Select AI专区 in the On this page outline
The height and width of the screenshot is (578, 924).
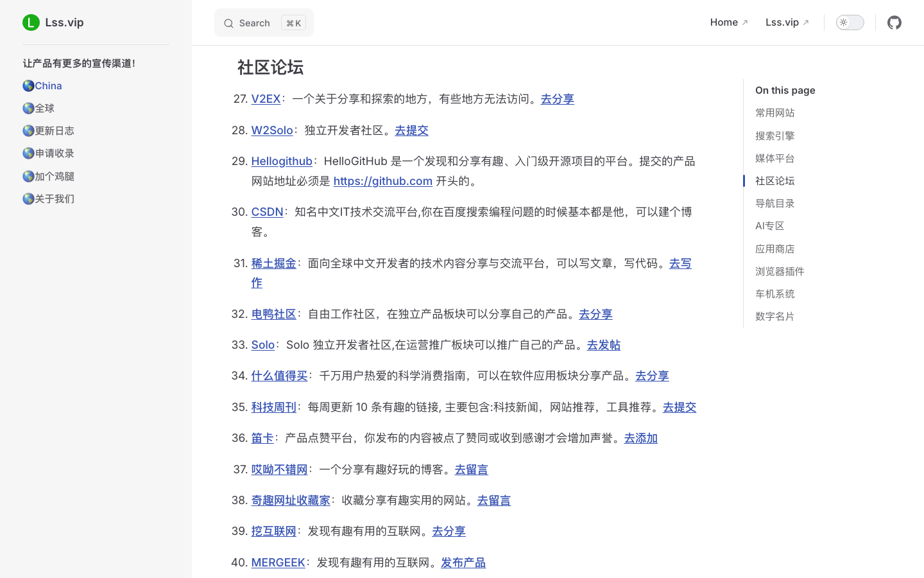769,225
